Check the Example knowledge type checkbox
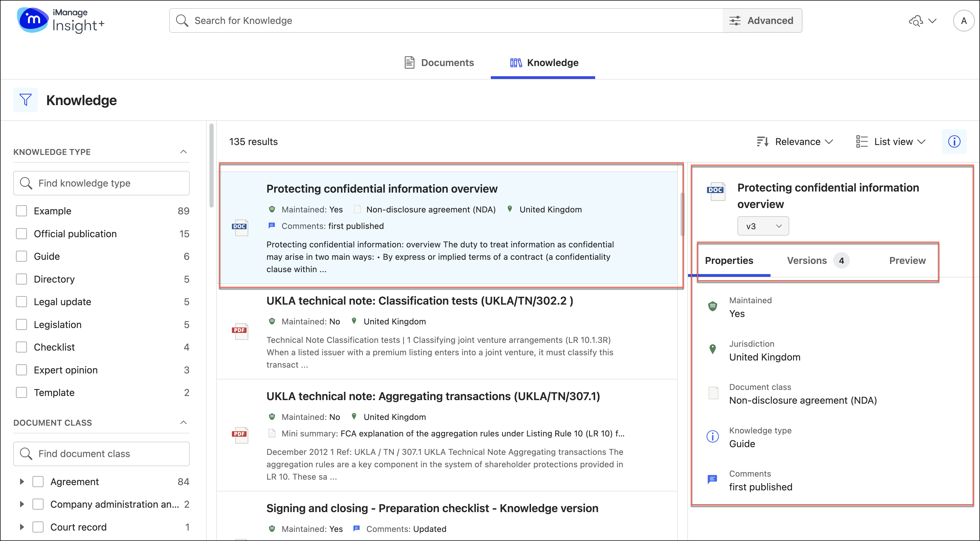Image resolution: width=980 pixels, height=541 pixels. pos(22,211)
